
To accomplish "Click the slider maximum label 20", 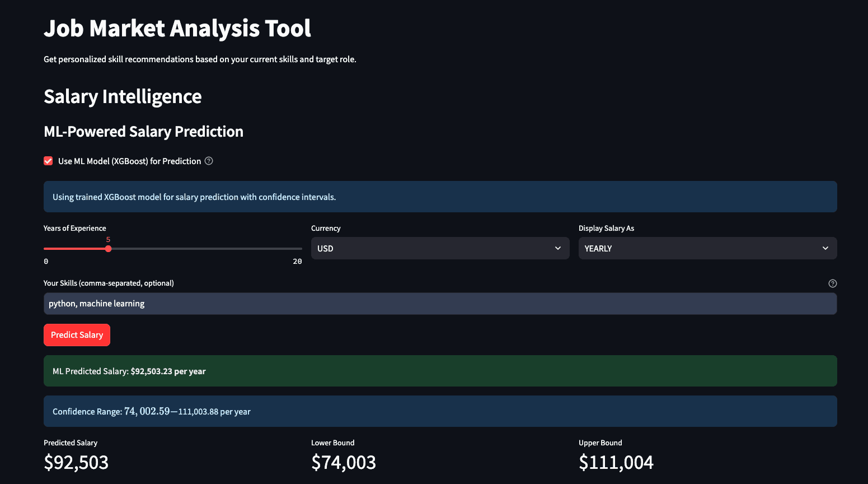I will (297, 262).
